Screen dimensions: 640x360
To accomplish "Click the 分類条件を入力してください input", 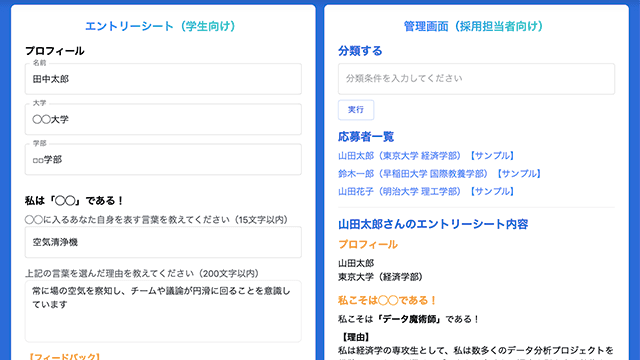I will (x=476, y=79).
